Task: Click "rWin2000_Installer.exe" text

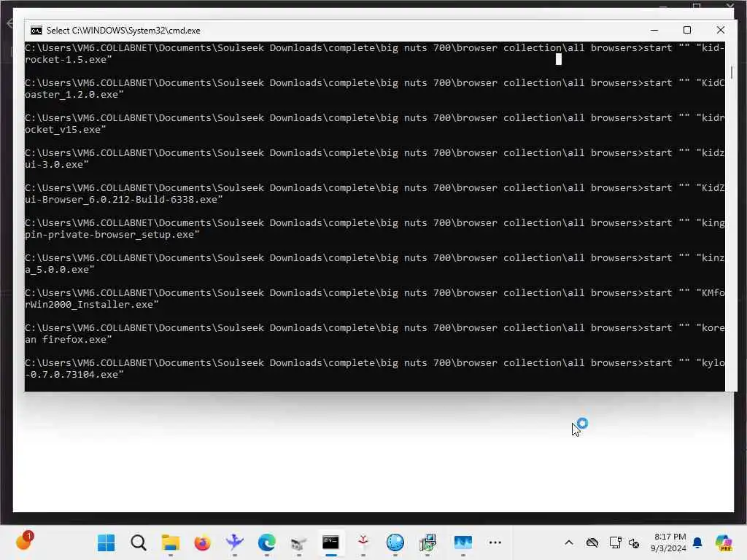Action: [91, 305]
